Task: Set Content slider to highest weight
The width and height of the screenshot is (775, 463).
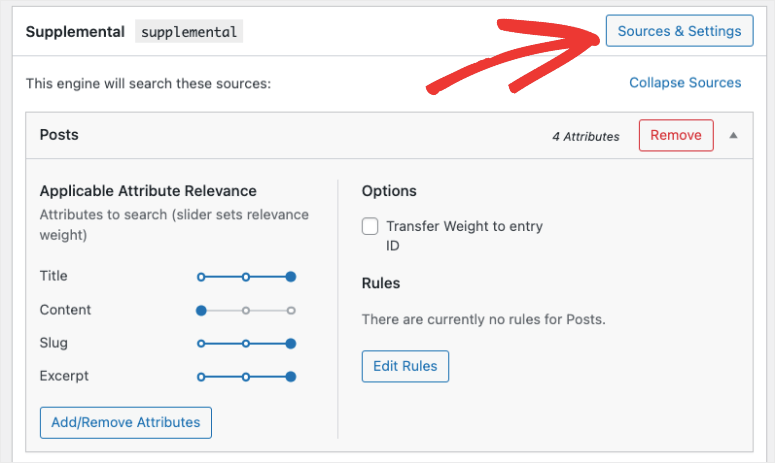Action: (291, 310)
